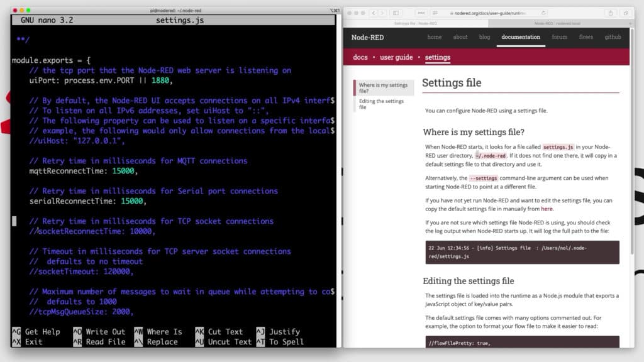Click the '^\ Replace' nano shortcut
The width and height of the screenshot is (644, 362).
[156, 342]
